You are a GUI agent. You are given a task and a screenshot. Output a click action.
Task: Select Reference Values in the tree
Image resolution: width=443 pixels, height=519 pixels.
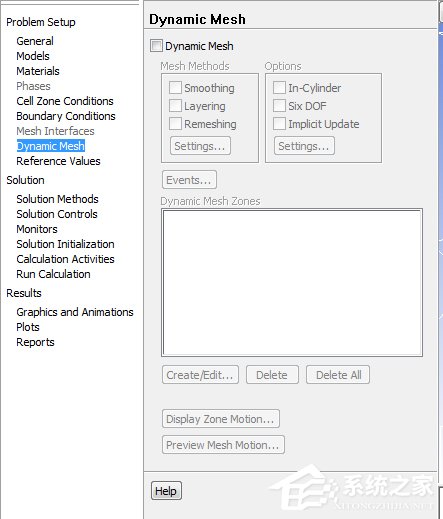(58, 161)
